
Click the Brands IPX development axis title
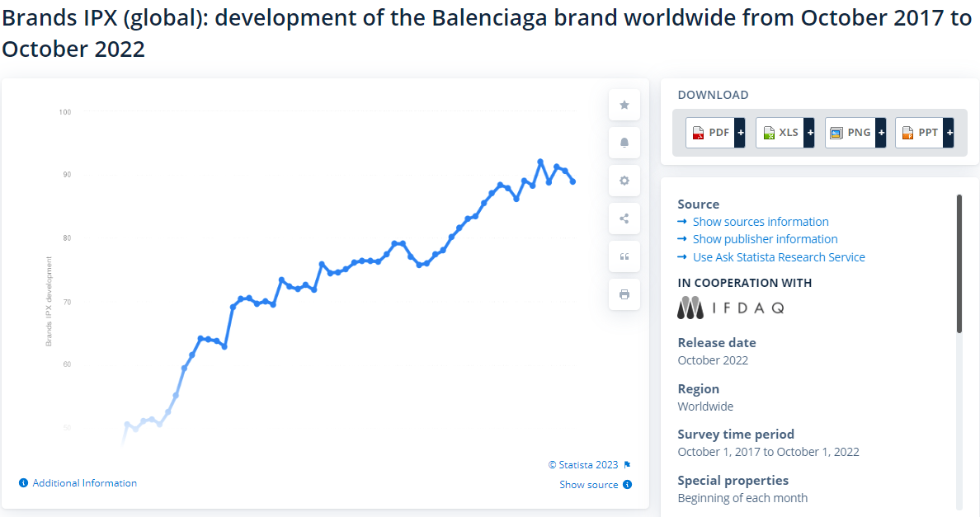point(49,301)
